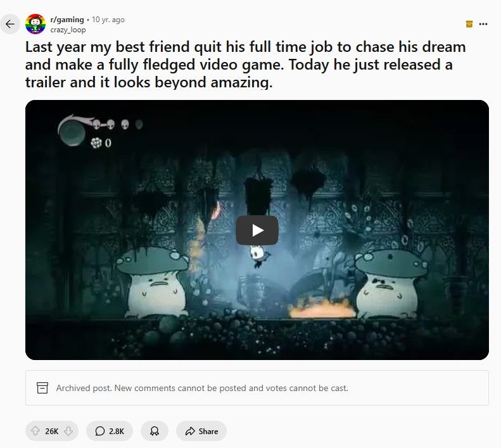Upvote the post with the up arrow
This screenshot has width=501, height=448.
point(35,431)
